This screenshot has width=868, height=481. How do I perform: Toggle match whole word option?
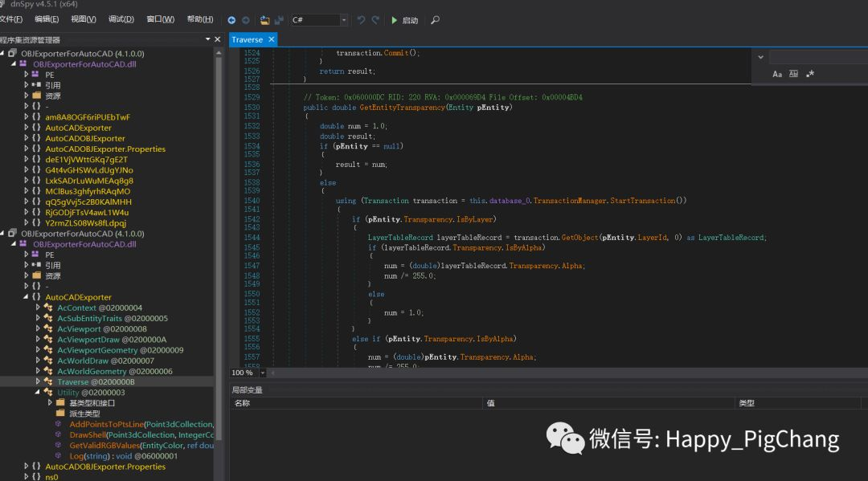point(793,74)
